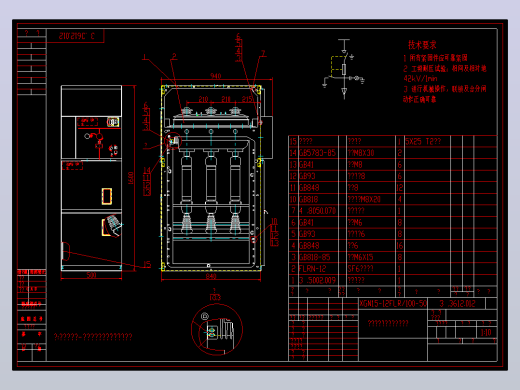Click callout number 2 above the section view
This screenshot has height=390, width=520.
174,56
